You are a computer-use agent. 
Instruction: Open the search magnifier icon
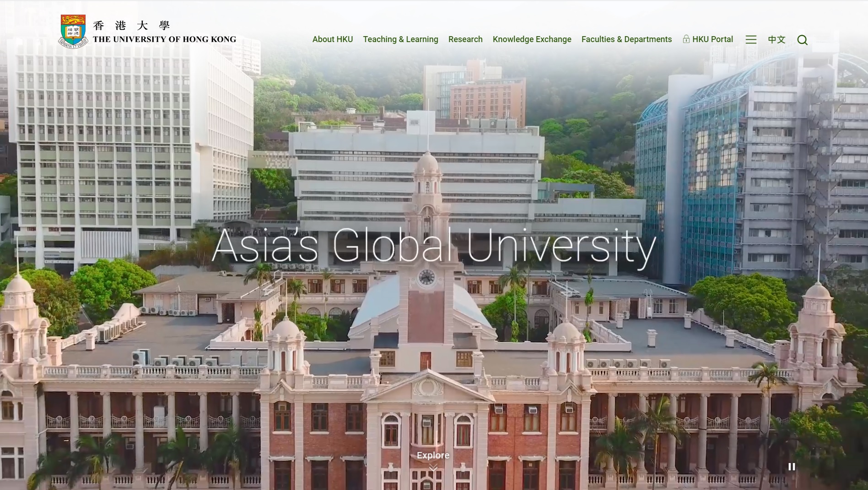802,40
